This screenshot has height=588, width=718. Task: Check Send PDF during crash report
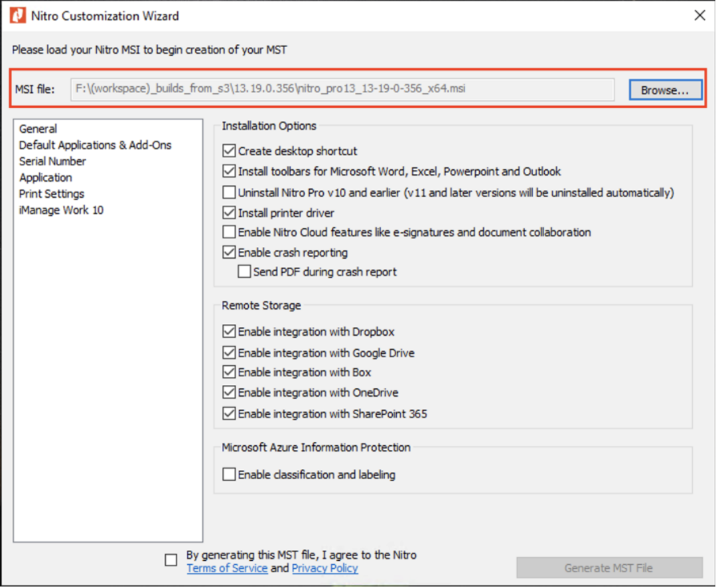(x=244, y=271)
